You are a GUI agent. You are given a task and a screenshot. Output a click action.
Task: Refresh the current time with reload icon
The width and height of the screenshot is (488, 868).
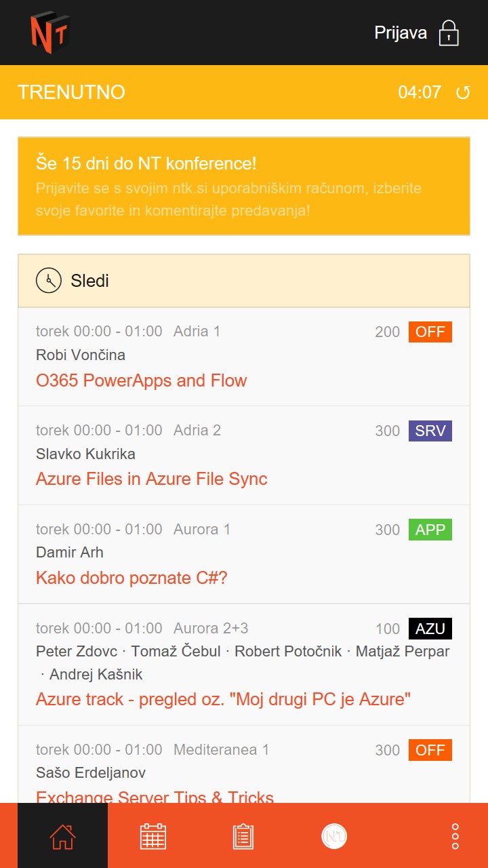click(x=463, y=93)
